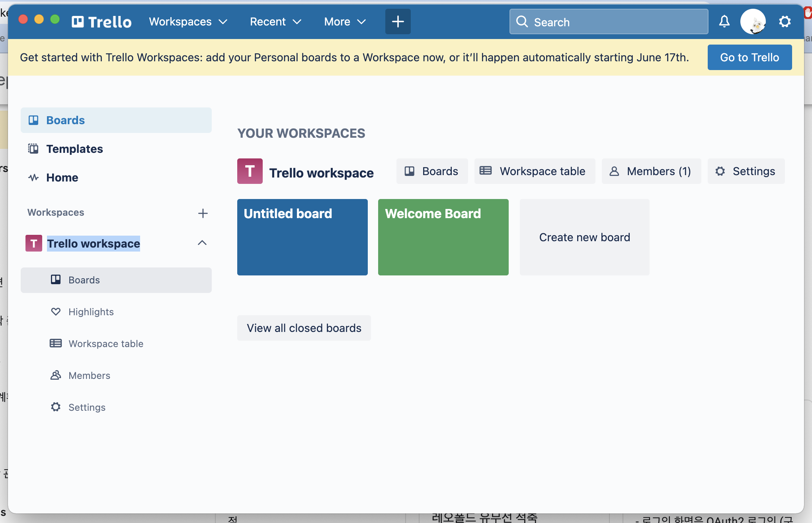The image size is (812, 523).
Task: Add a workspace with sidebar plus icon
Action: (203, 213)
